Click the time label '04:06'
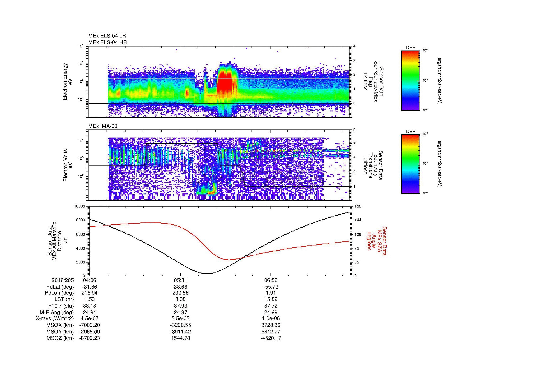This screenshot has width=555, height=392. click(x=89, y=280)
